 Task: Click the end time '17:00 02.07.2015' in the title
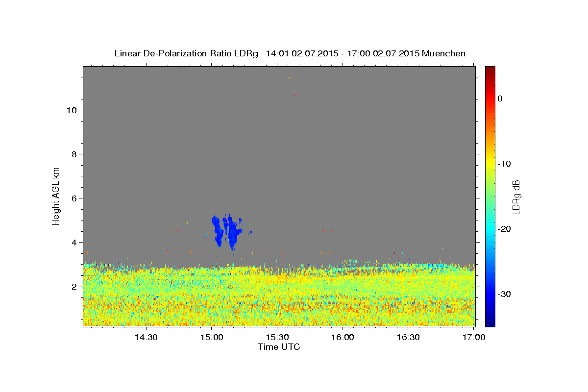(383, 53)
